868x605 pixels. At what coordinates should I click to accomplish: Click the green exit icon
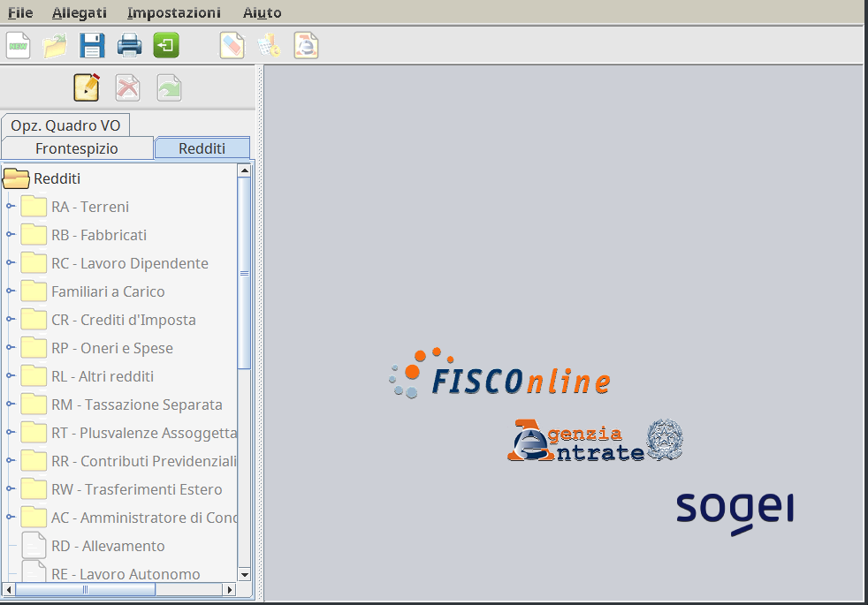pos(166,45)
